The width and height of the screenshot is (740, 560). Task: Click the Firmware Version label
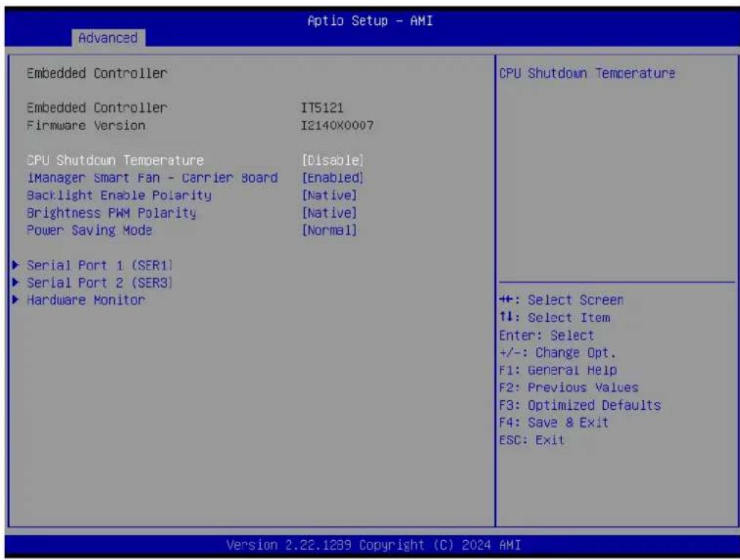coord(86,125)
